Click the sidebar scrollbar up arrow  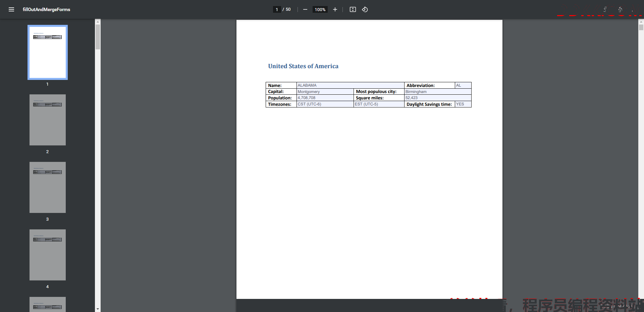coord(98,21)
